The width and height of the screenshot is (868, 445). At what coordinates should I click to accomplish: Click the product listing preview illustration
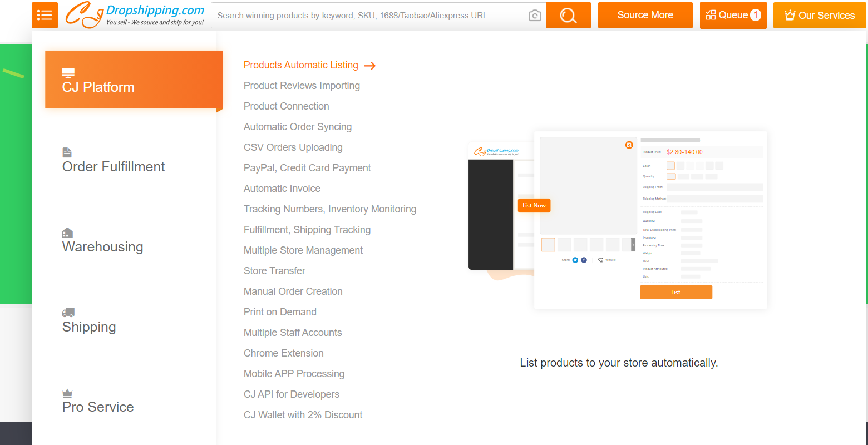click(x=618, y=220)
